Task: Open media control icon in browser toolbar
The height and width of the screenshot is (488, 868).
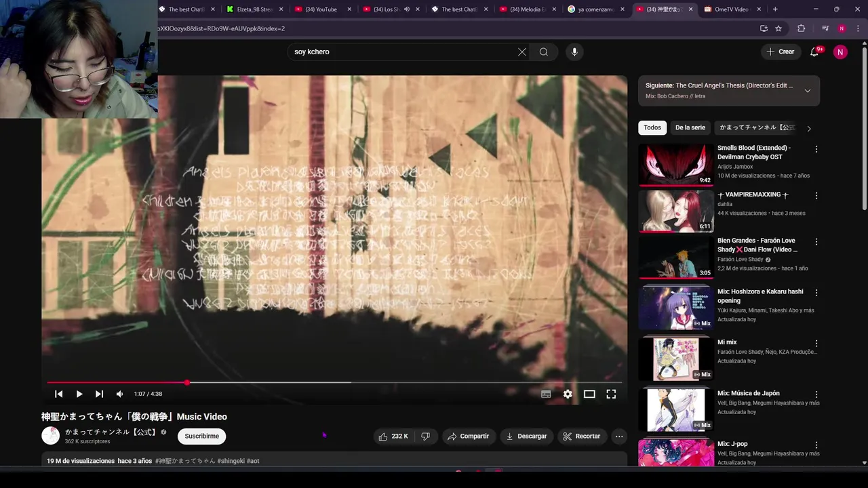Action: 825,28
